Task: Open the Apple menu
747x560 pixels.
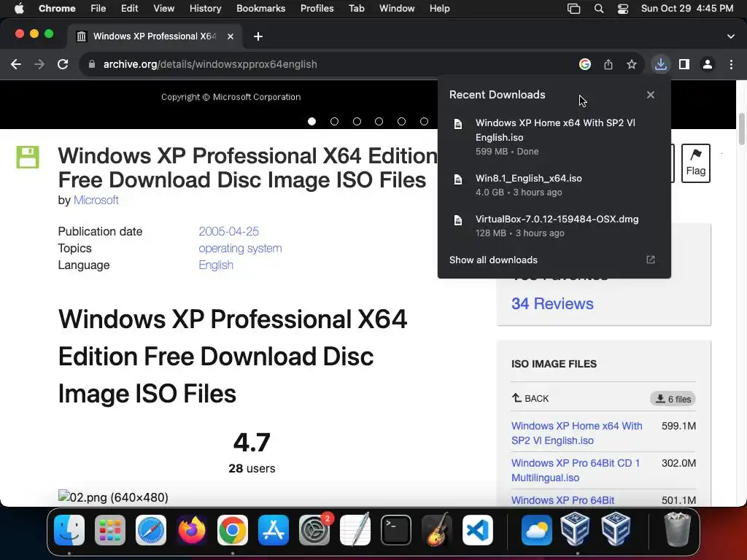Action: [19, 9]
